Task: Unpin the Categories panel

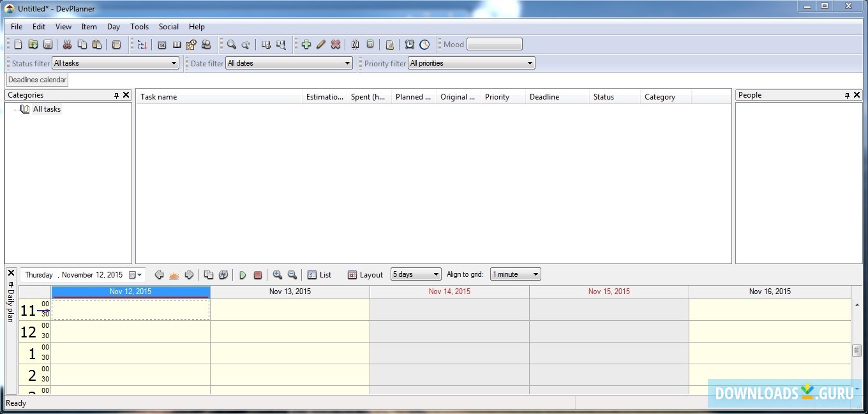Action: (x=117, y=94)
